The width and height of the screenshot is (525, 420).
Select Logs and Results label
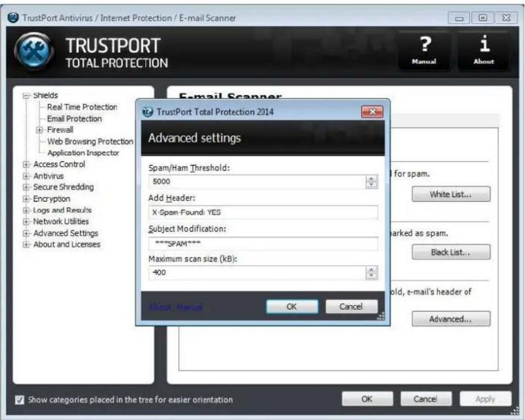pos(62,211)
